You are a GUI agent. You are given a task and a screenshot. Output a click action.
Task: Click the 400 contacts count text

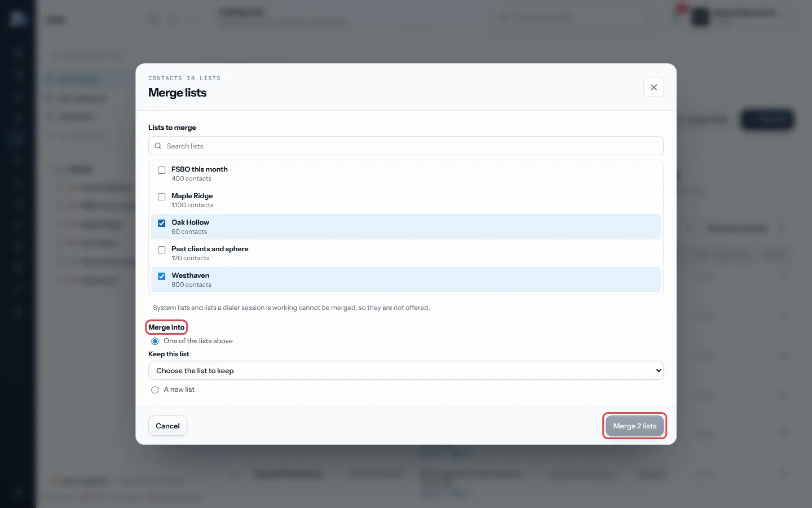(191, 178)
